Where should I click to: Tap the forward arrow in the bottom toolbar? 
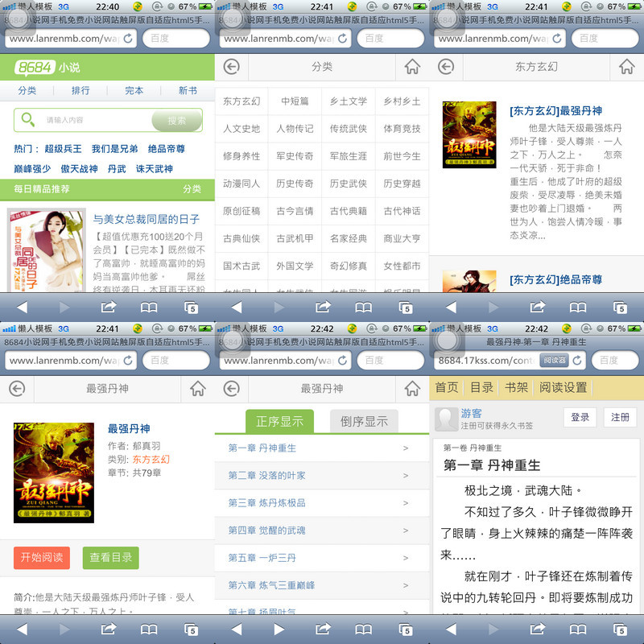pyautogui.click(x=64, y=308)
